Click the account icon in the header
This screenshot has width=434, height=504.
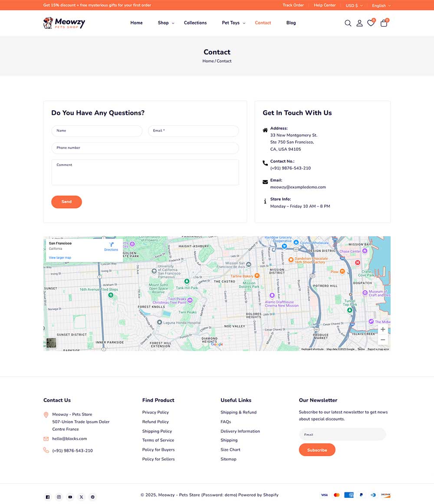pyautogui.click(x=359, y=23)
